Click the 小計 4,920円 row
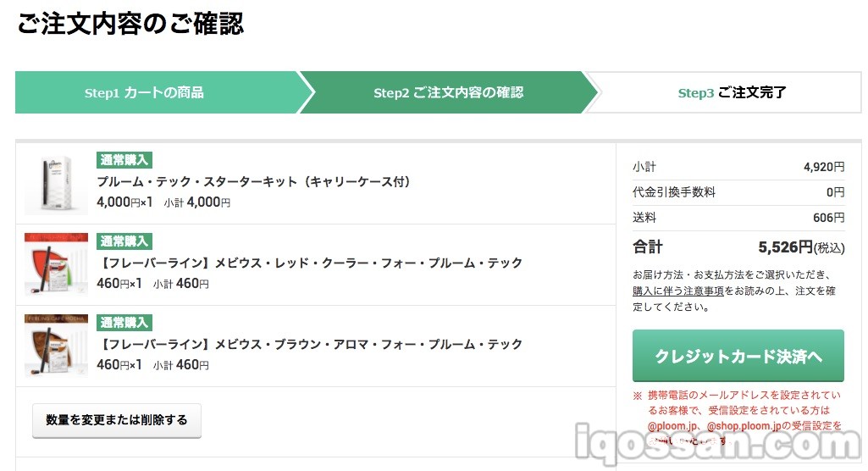 [x=738, y=167]
